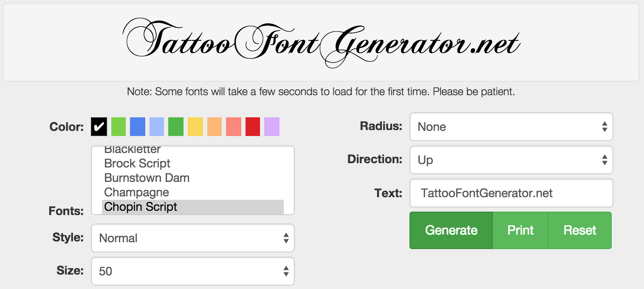
Task: Select the orange peach color swatch
Action: point(215,127)
